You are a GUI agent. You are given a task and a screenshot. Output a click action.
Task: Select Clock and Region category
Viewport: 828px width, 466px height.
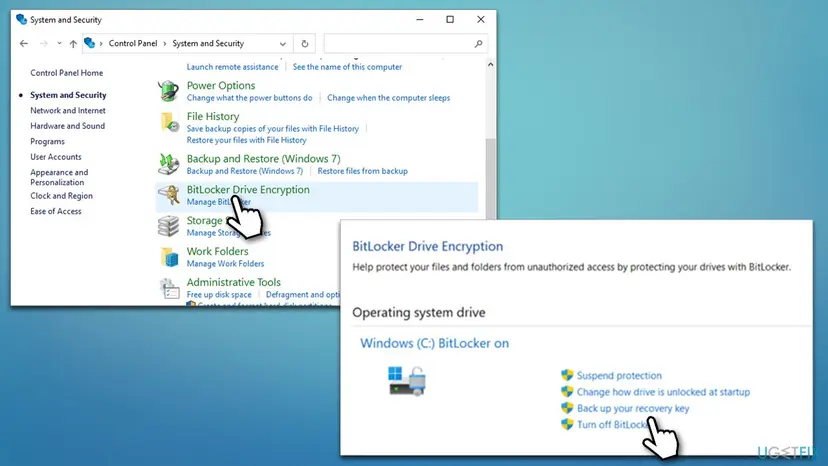point(61,195)
